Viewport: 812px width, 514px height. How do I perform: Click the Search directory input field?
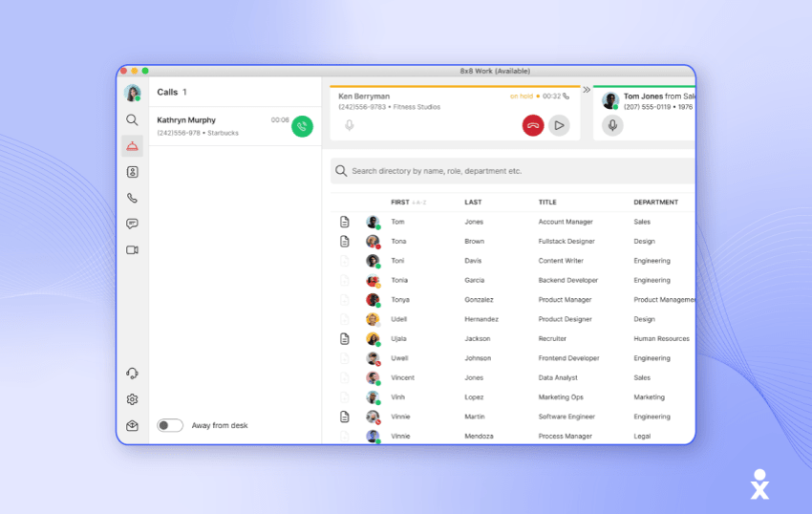coord(516,171)
